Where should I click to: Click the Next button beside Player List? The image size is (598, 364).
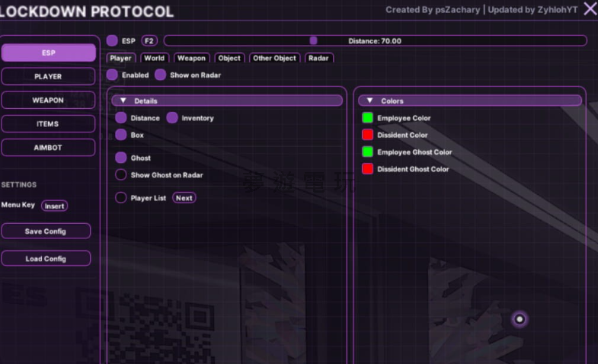pyautogui.click(x=184, y=198)
